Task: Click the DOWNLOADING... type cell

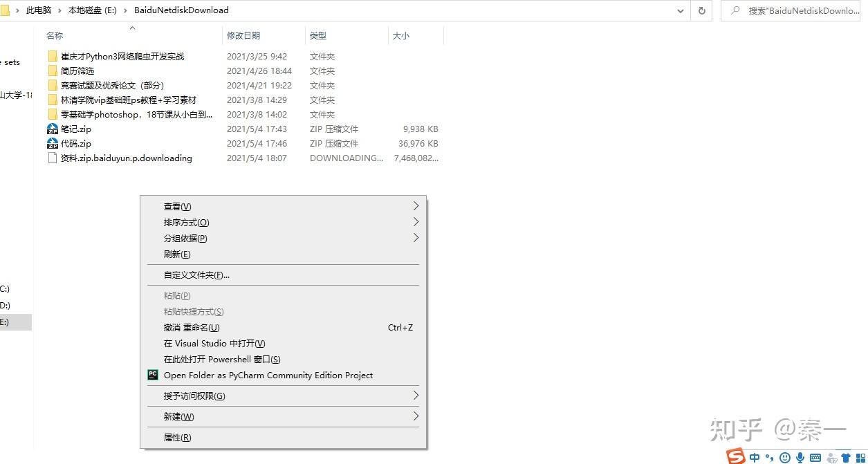Action: (x=347, y=158)
